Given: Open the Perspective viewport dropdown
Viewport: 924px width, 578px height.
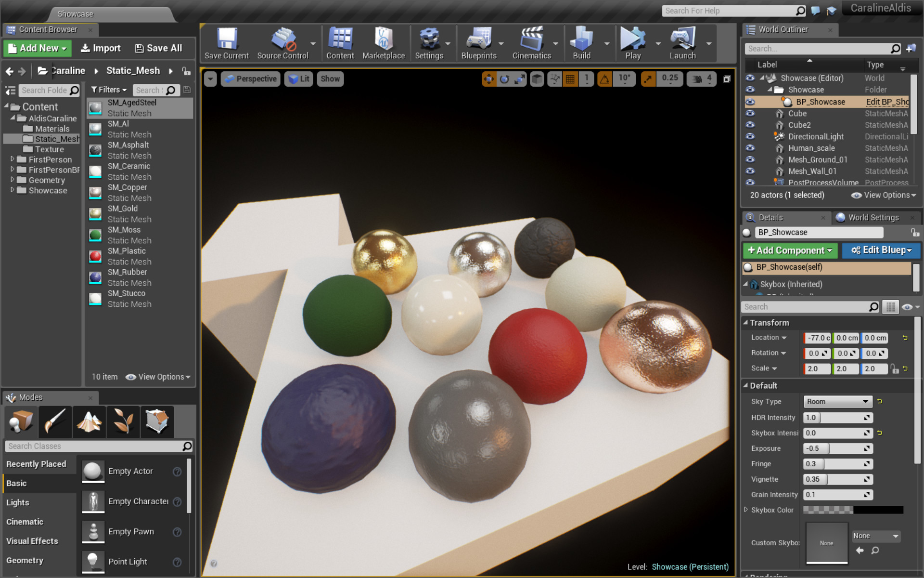Looking at the screenshot, I should (x=250, y=79).
